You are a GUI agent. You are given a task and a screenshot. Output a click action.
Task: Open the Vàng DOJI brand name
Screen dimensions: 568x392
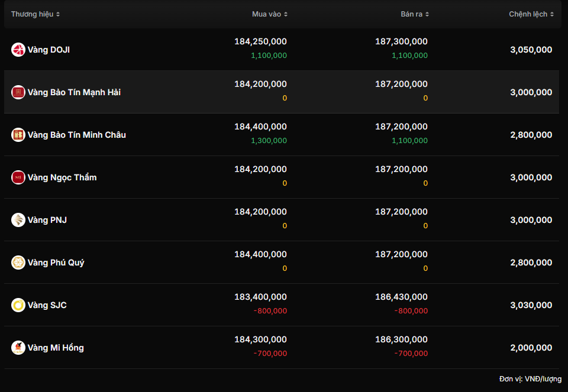click(x=49, y=50)
